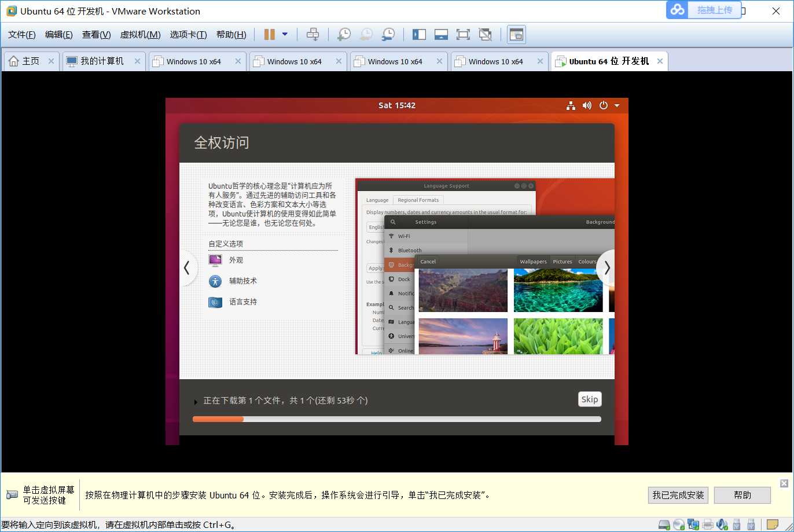Click the CD/DVD drive status icon
The height and width of the screenshot is (532, 794).
pos(679,525)
